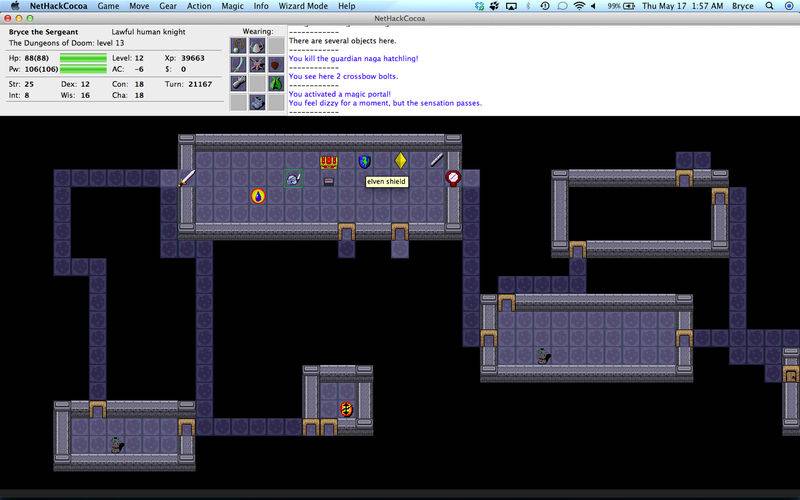Click 'The Dungeons of Doom: level 13' text
Image resolution: width=800 pixels, height=500 pixels.
coord(66,43)
